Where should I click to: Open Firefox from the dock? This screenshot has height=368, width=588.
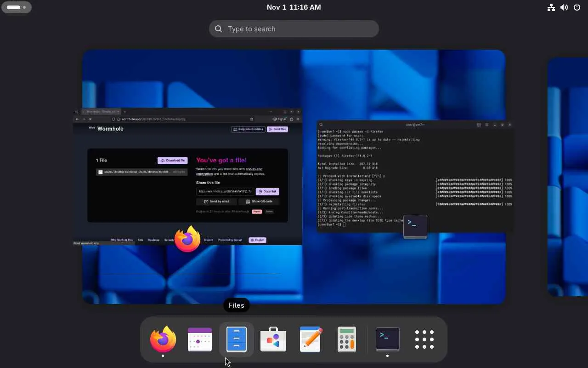tap(163, 339)
